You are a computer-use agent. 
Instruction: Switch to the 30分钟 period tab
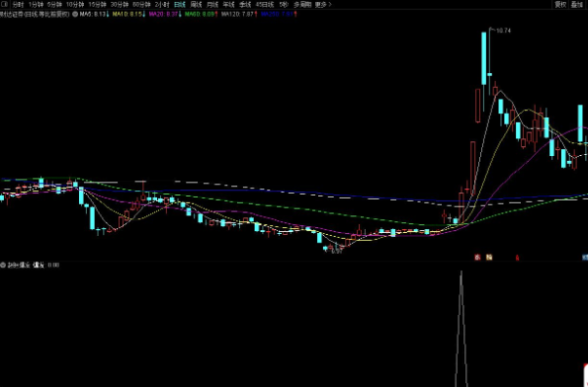click(x=120, y=5)
